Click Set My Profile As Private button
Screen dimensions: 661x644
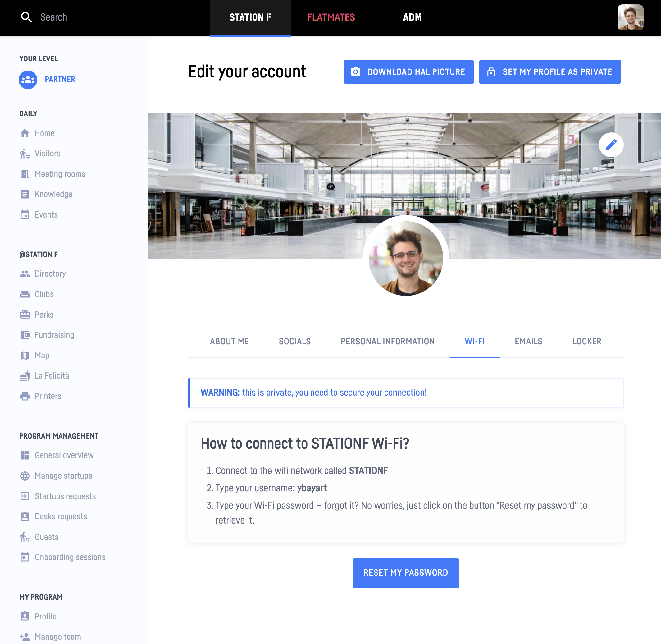(550, 72)
